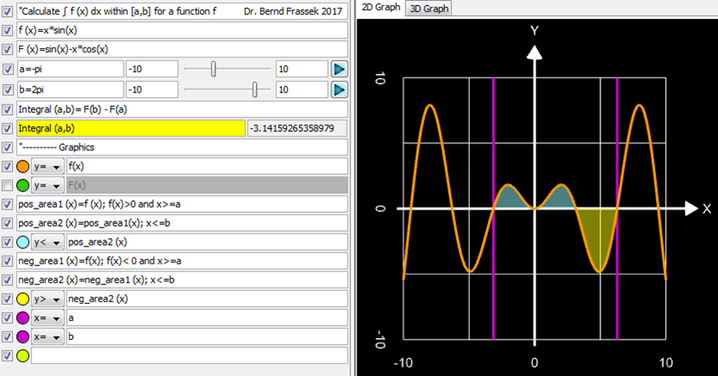Click the expression field containing b

[207, 337]
